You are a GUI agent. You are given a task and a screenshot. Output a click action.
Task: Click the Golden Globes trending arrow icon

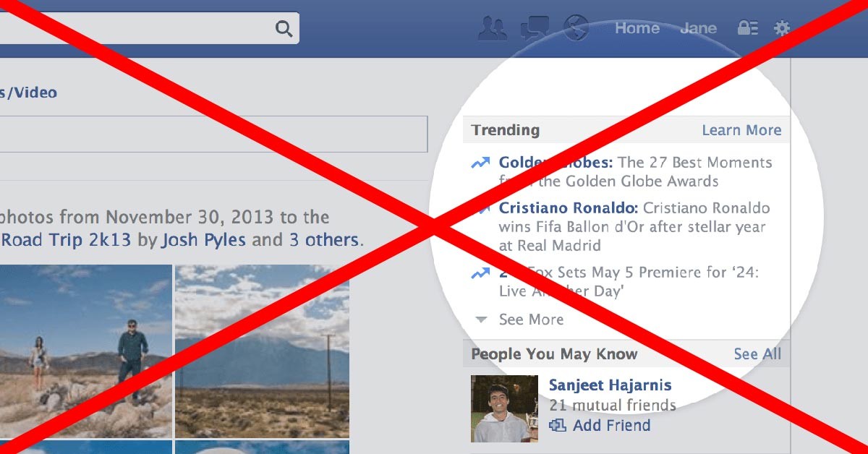[480, 163]
